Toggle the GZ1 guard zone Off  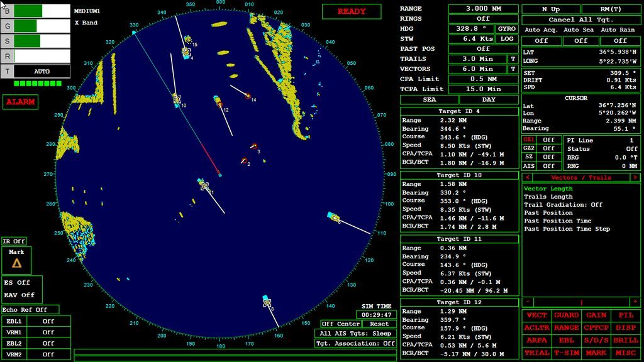tap(548, 140)
